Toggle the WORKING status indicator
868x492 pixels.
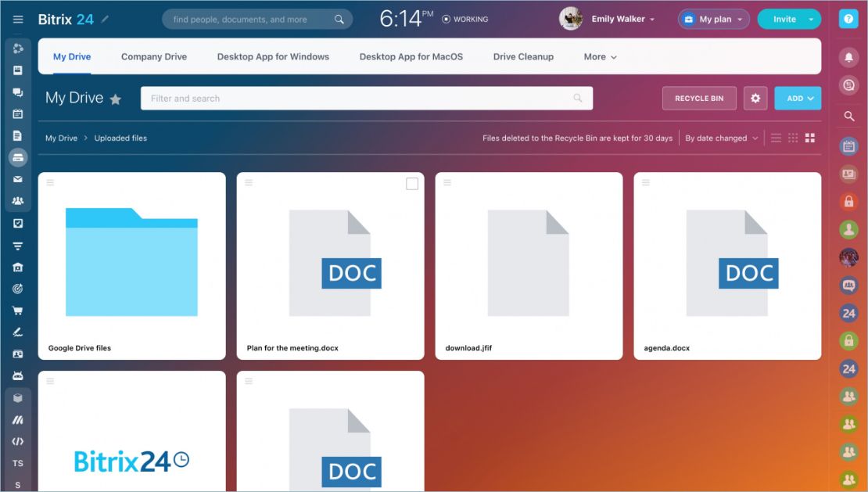click(465, 20)
